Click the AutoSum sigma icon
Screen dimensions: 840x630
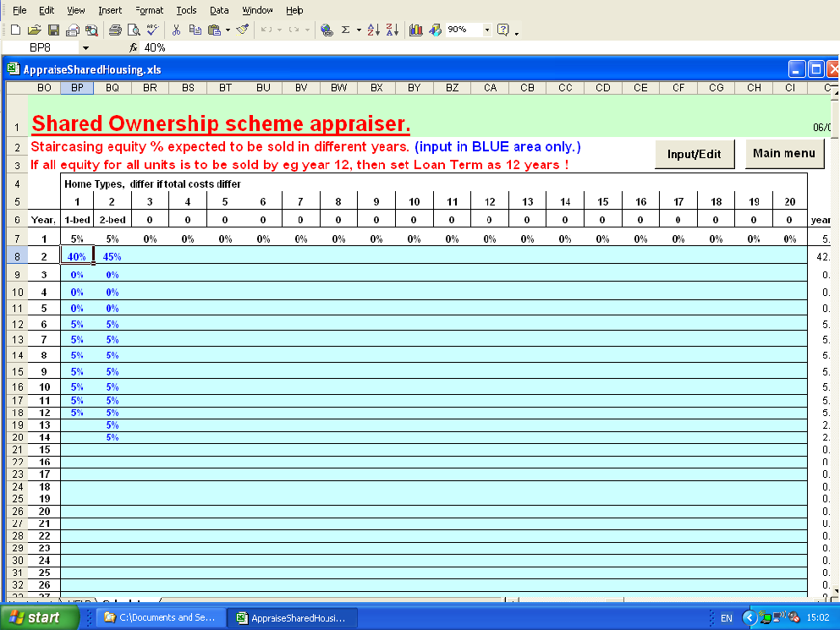346,30
